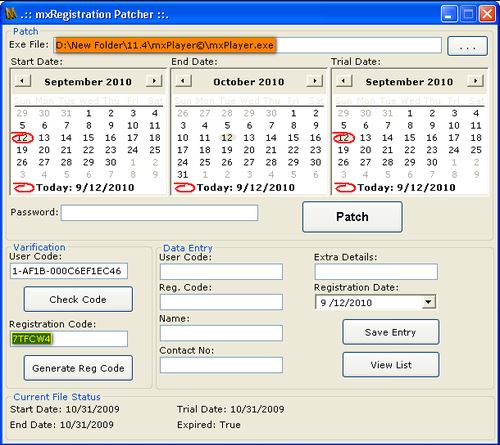Click the Check Code button
Image resolution: width=500 pixels, height=445 pixels.
pyautogui.click(x=78, y=299)
